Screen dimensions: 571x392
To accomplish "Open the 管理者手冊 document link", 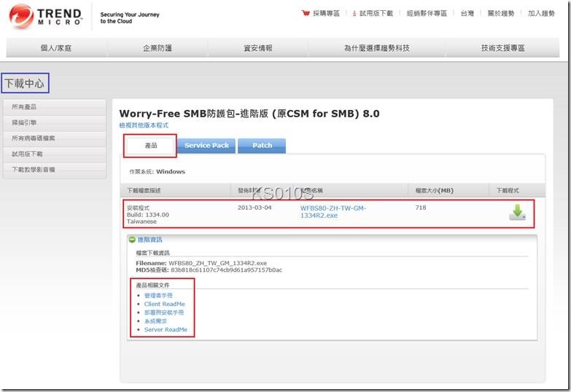I will point(158,296).
